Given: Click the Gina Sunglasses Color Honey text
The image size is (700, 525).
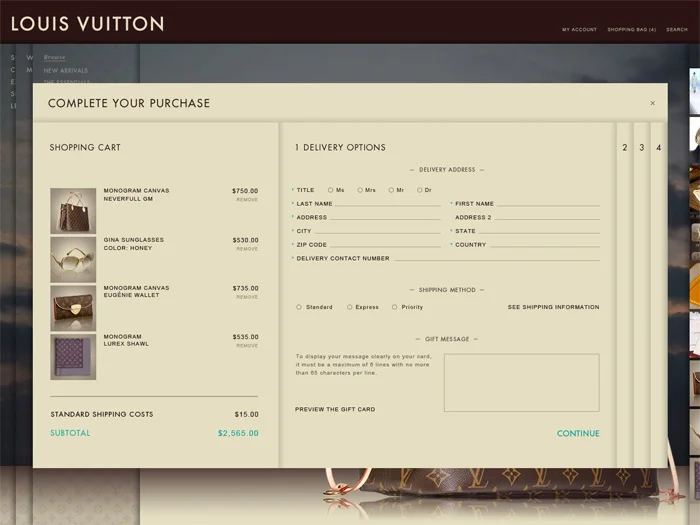Looking at the screenshot, I should [133, 244].
